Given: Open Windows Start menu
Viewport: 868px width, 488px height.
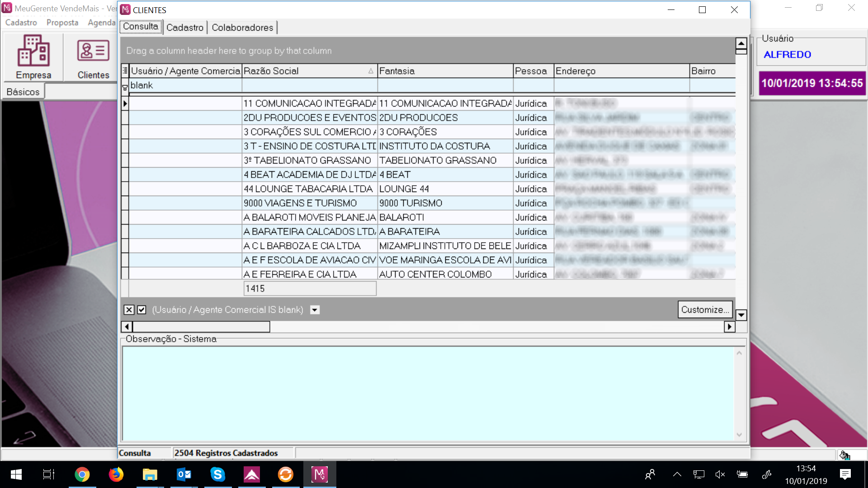Looking at the screenshot, I should coord(16,474).
